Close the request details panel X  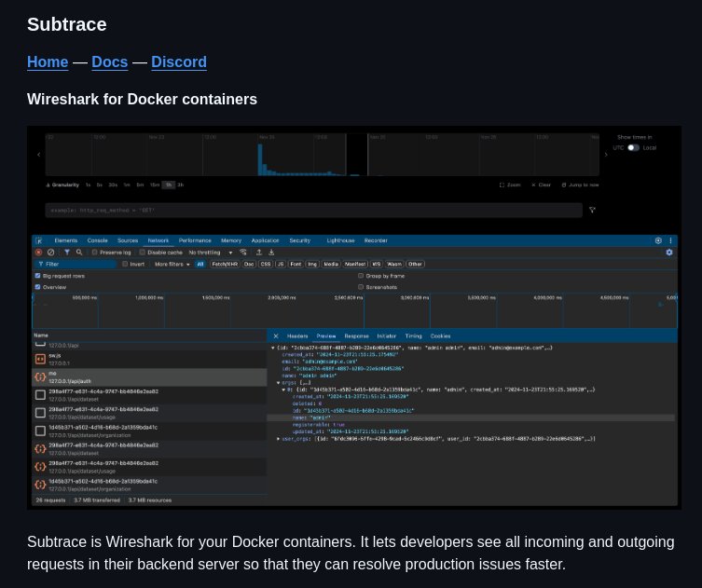pyautogui.click(x=276, y=336)
